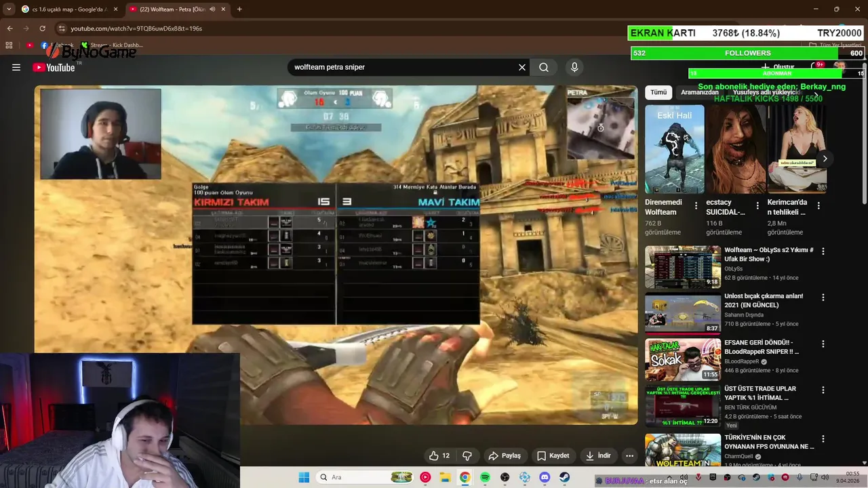Go back in the browser
This screenshot has width=868, height=488.
(9, 28)
